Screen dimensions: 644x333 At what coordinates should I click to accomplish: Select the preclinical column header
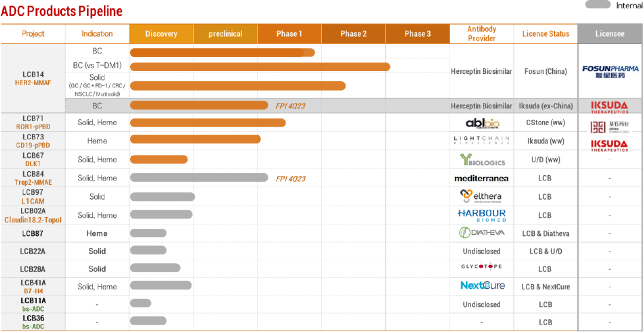coord(225,34)
